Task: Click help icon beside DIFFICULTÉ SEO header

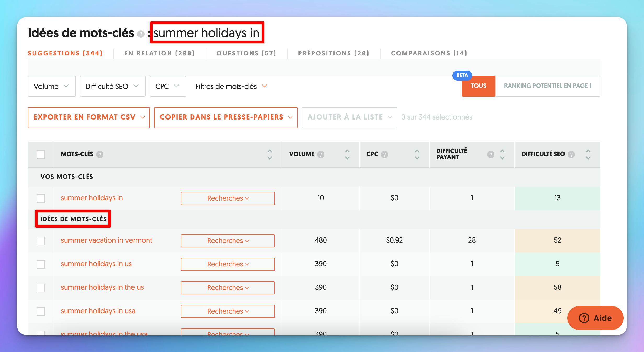Action: coord(571,155)
